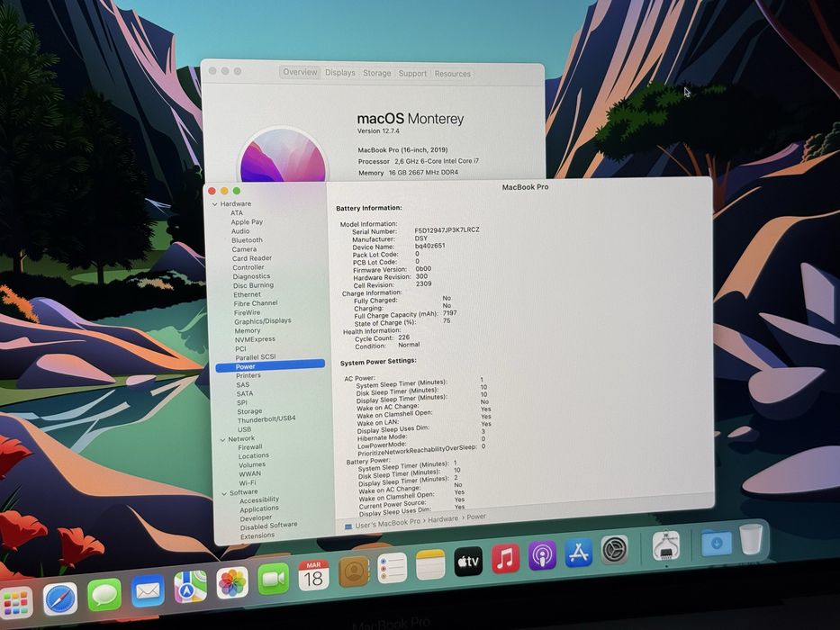Screen dimensions: 840x630
Task: Open Reminders app in Dock
Action: [x=393, y=568]
